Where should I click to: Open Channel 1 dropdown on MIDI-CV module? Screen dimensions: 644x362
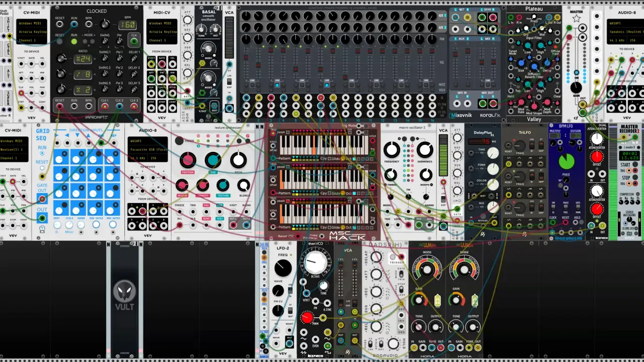(x=163, y=40)
